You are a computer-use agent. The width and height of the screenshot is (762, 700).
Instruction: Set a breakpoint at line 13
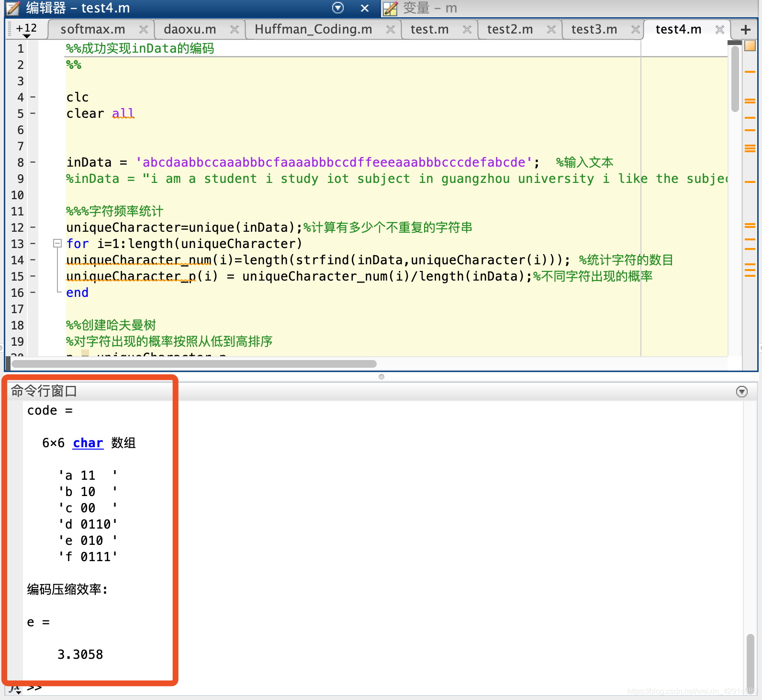[33, 244]
